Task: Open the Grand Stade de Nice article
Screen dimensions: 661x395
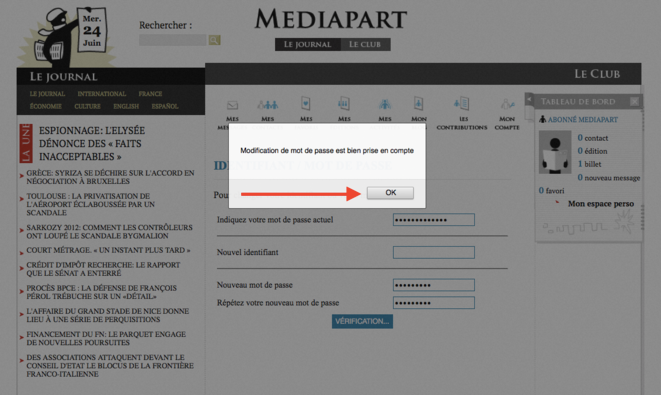Action: [x=107, y=315]
